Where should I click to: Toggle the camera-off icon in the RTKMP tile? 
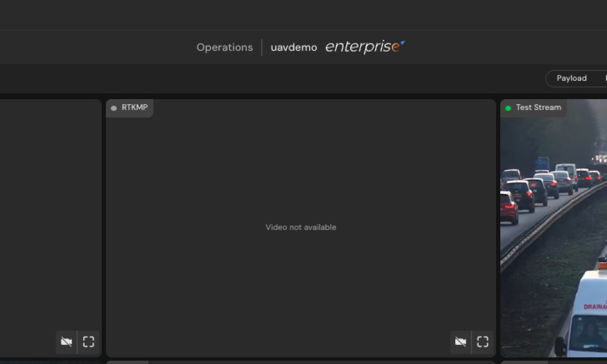tap(460, 342)
